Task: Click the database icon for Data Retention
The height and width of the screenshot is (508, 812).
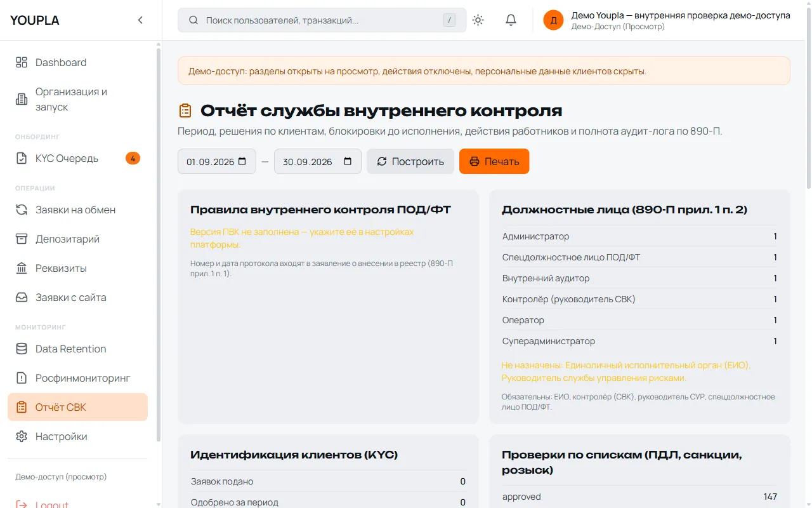Action: click(x=22, y=349)
